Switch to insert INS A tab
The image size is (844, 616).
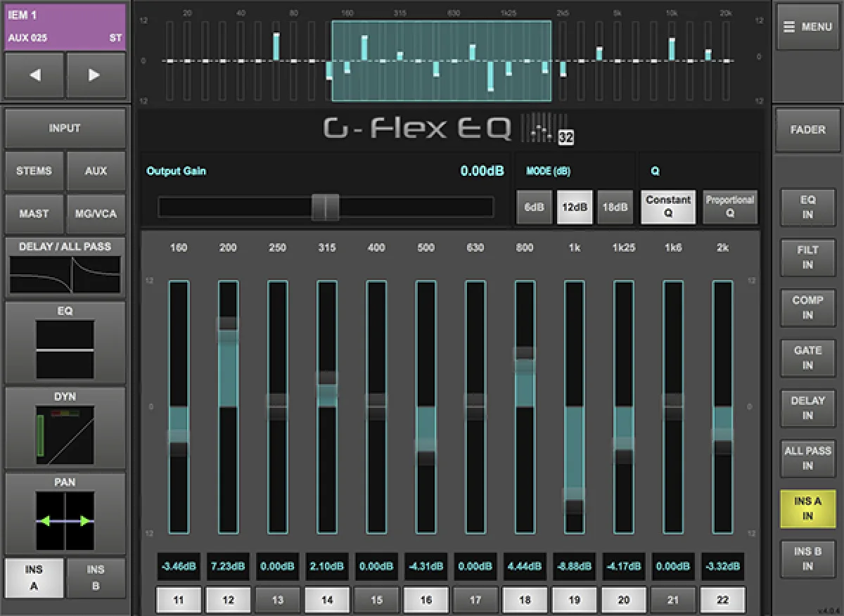34,577
